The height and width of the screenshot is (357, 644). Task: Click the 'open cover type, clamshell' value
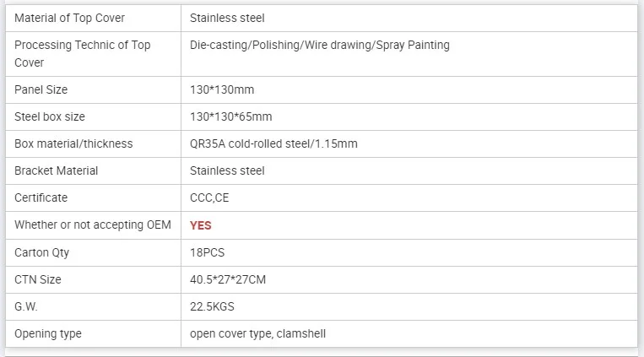[x=257, y=333]
